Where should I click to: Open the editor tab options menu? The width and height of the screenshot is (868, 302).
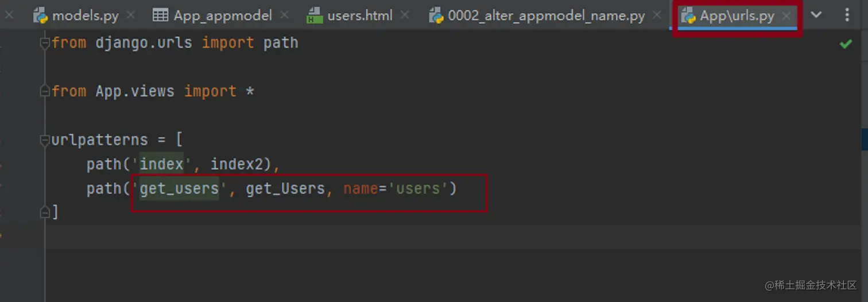click(x=847, y=15)
